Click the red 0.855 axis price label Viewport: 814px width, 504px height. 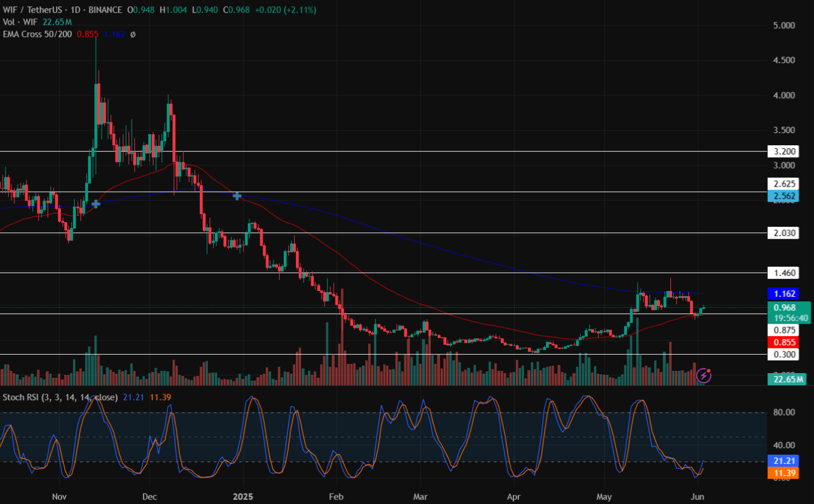tap(783, 342)
